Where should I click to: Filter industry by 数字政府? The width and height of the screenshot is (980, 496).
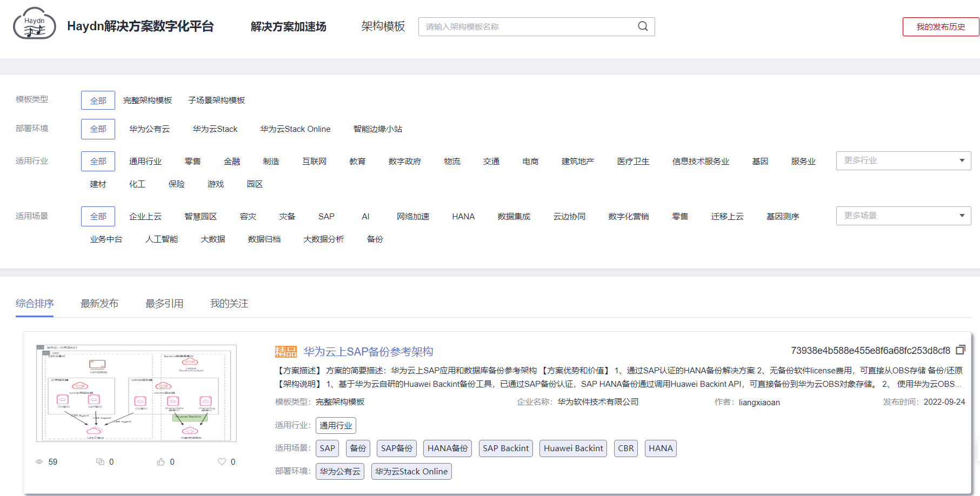pos(405,162)
